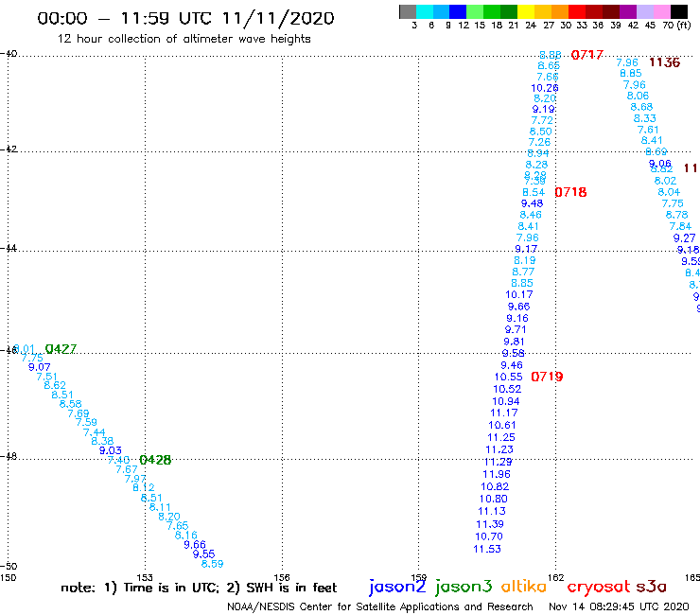Click the wave height value 9.55

click(x=203, y=554)
